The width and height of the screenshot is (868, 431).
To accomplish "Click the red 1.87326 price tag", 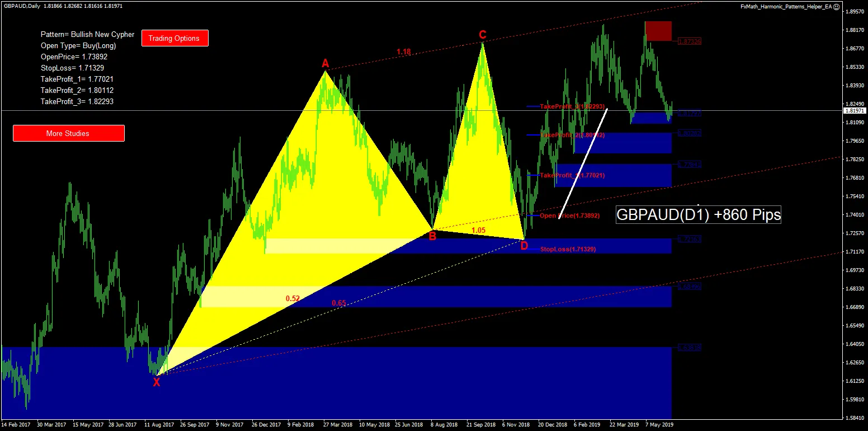I will (690, 41).
